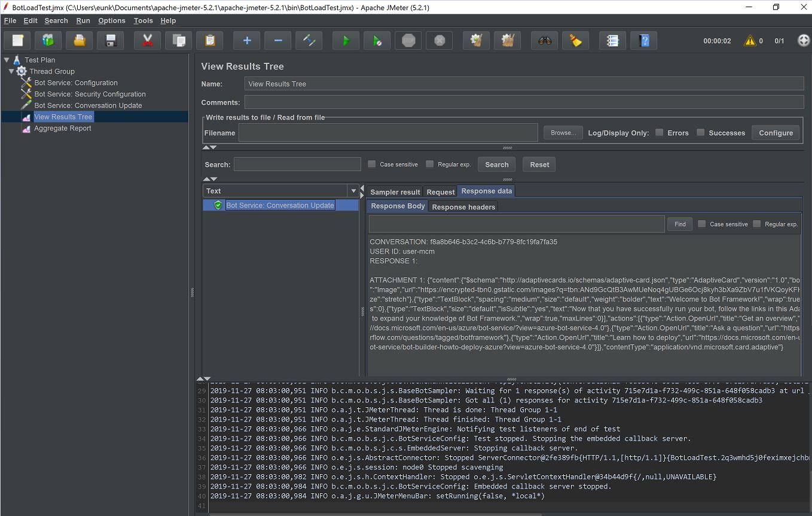Open the Help question mark icon

coord(644,41)
